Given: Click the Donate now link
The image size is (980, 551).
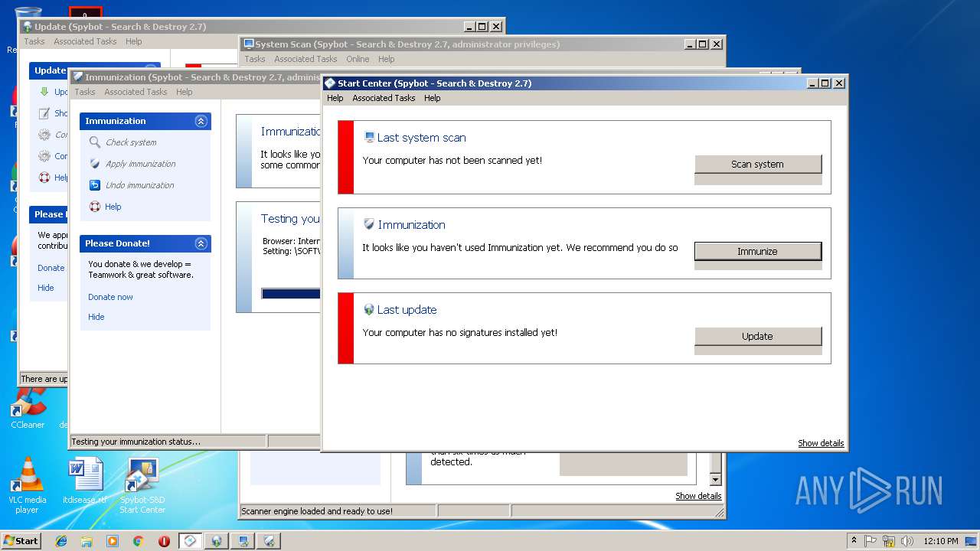Looking at the screenshot, I should click(110, 297).
